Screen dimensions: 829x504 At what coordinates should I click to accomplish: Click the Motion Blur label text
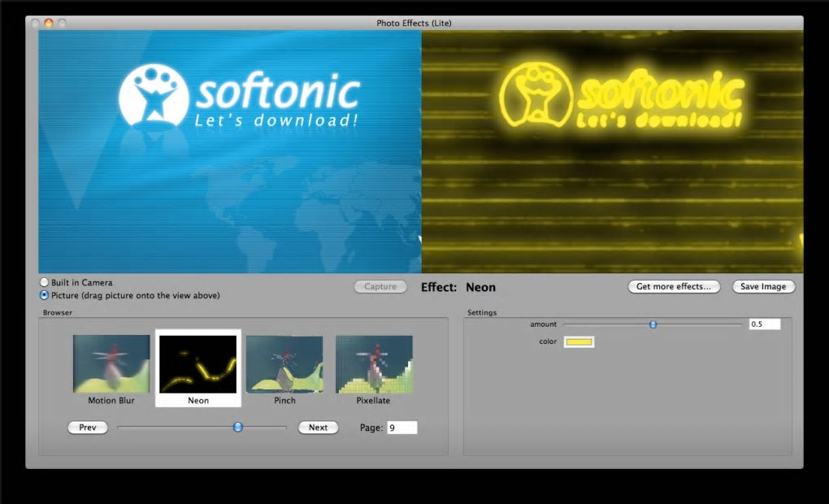[x=111, y=400]
